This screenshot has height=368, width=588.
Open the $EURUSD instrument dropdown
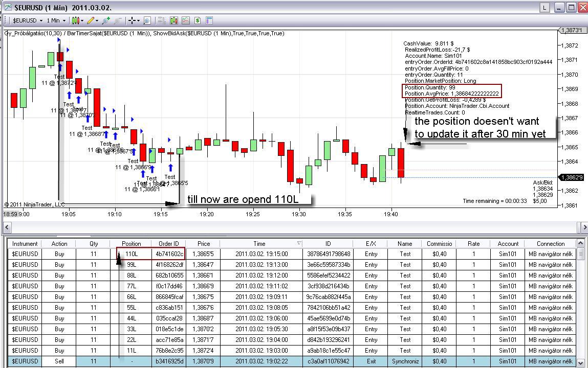(x=27, y=20)
